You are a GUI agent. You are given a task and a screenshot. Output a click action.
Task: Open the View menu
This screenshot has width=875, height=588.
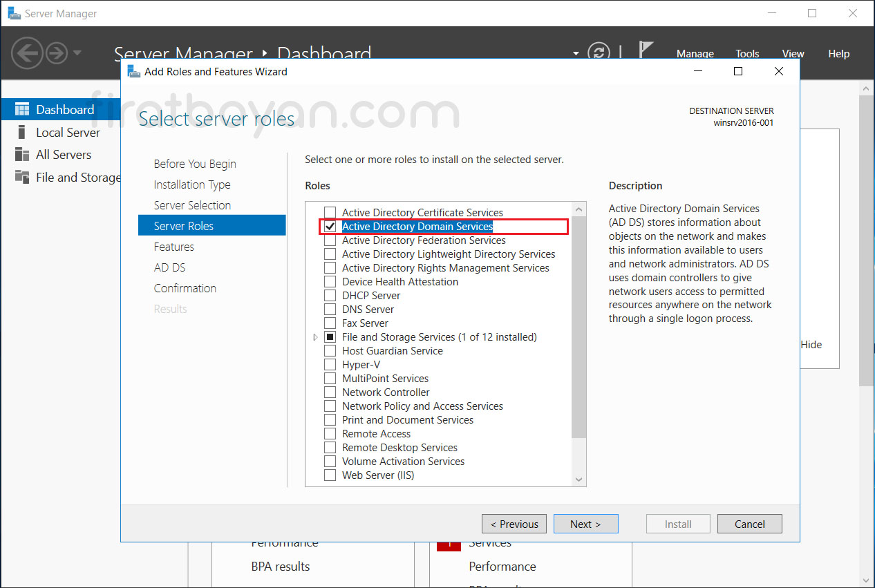(x=793, y=53)
